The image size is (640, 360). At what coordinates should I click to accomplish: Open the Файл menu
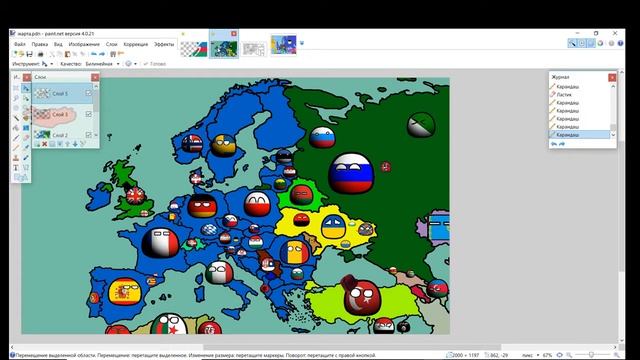tap(20, 44)
